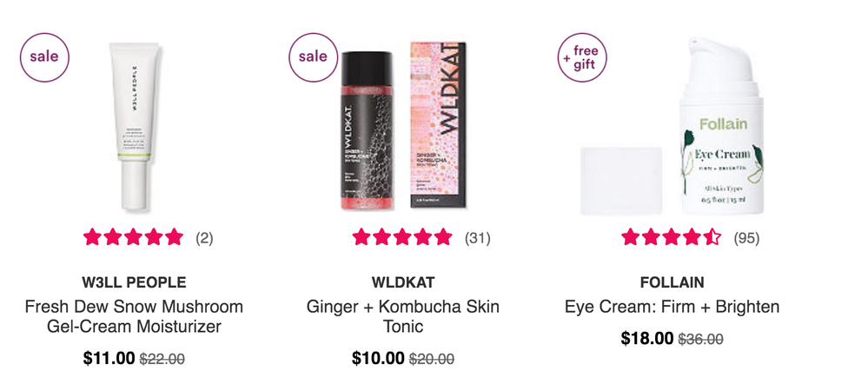
Task: Open the W3LL PEOPLE moisturizer tube image
Action: coord(134,126)
